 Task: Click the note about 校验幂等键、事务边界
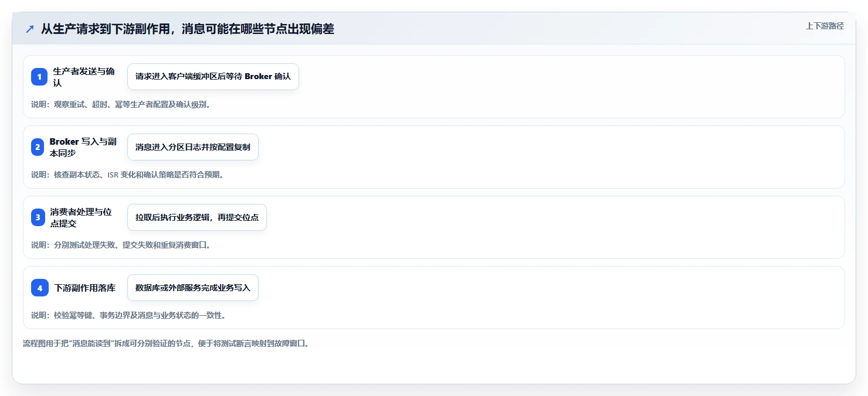128,315
